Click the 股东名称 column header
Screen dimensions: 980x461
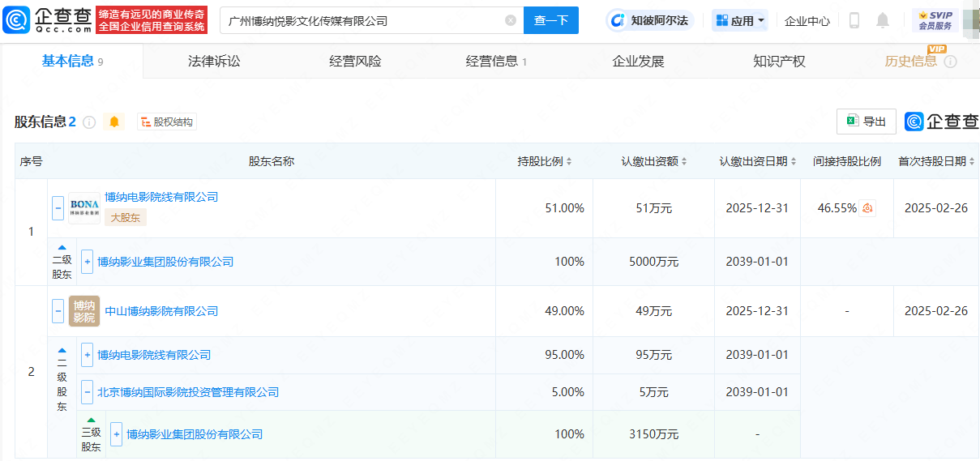pyautogui.click(x=272, y=161)
